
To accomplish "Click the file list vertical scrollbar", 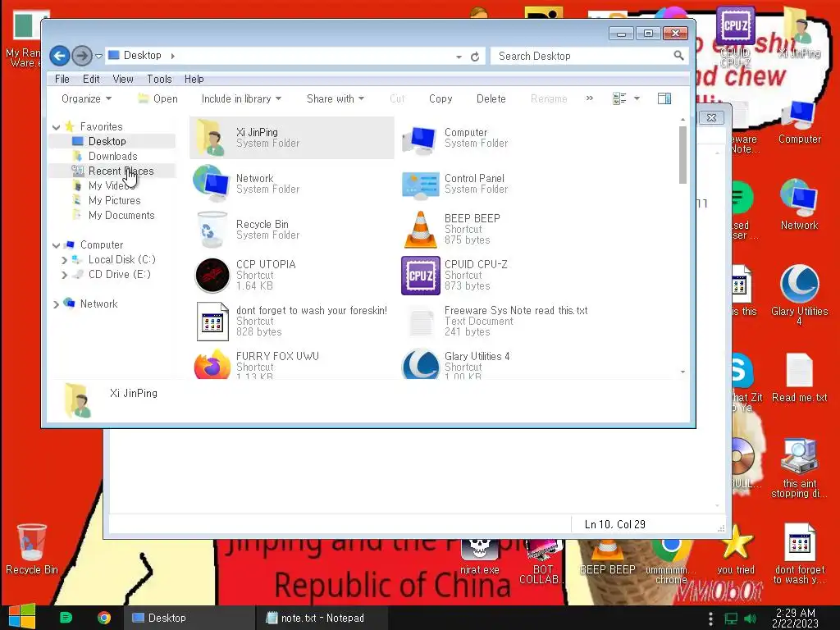I will click(x=682, y=155).
